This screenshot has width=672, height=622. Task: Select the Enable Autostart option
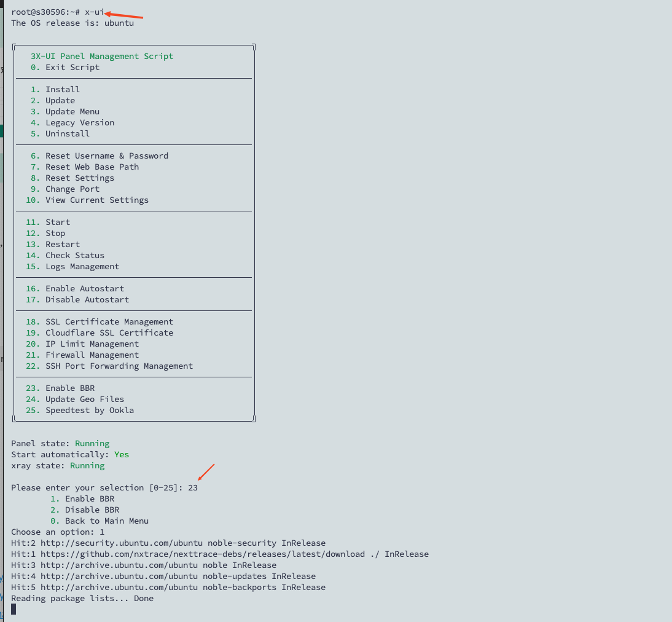84,288
